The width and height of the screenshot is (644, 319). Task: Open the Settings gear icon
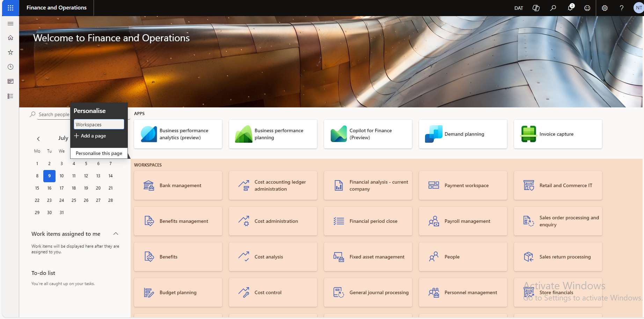[605, 8]
